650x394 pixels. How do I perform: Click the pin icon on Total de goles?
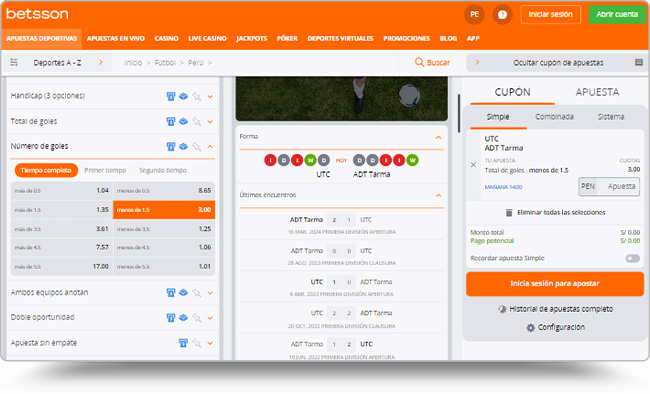(197, 122)
